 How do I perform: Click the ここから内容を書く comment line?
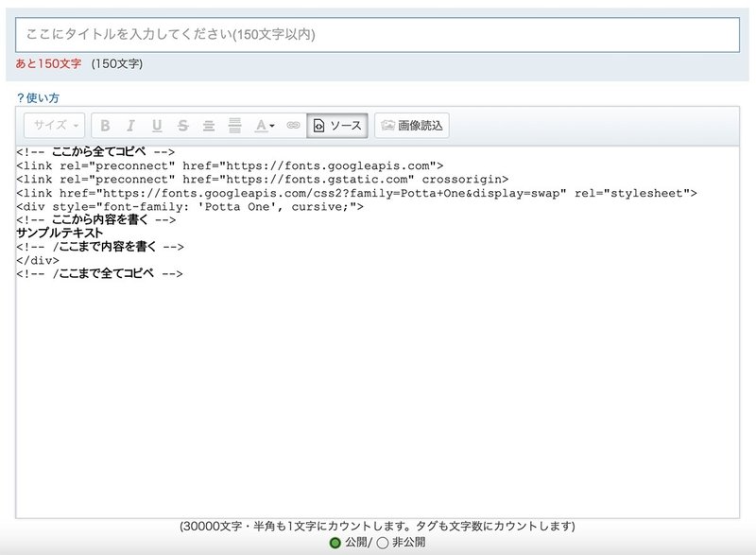pyautogui.click(x=96, y=219)
